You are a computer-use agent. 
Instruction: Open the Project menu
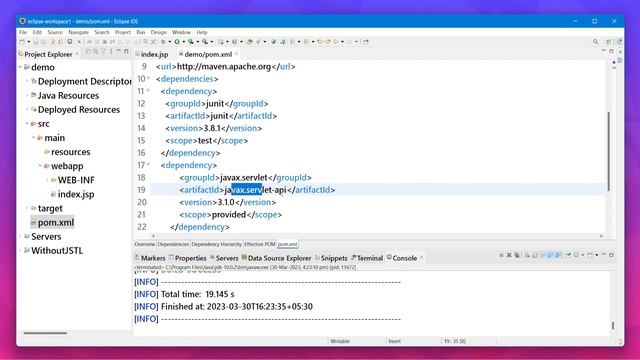(122, 32)
